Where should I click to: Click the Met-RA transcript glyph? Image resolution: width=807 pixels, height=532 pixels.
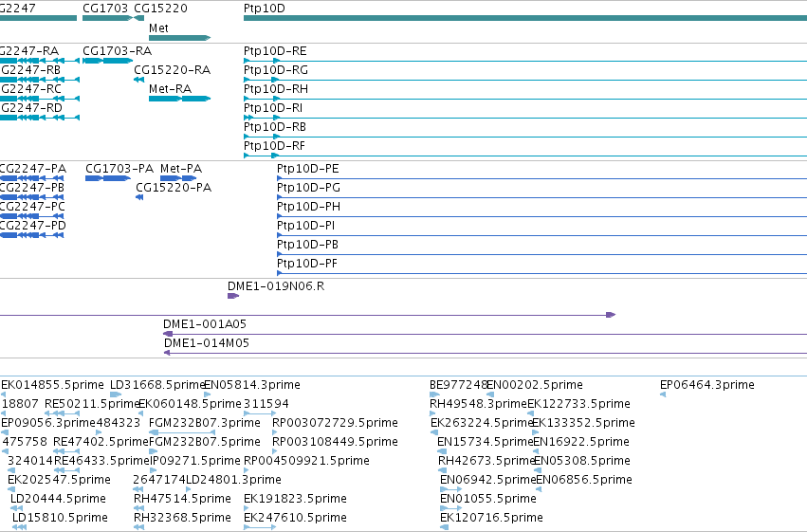pos(179,99)
